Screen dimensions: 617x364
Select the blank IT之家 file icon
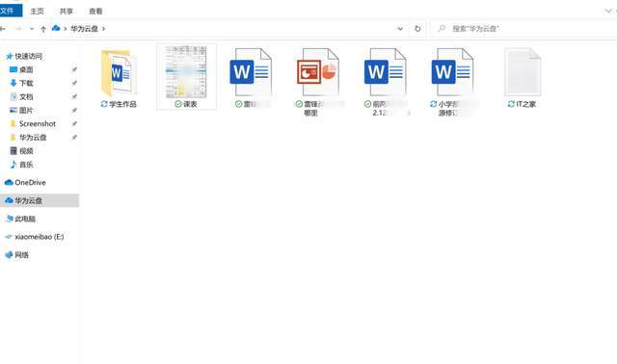click(x=523, y=72)
